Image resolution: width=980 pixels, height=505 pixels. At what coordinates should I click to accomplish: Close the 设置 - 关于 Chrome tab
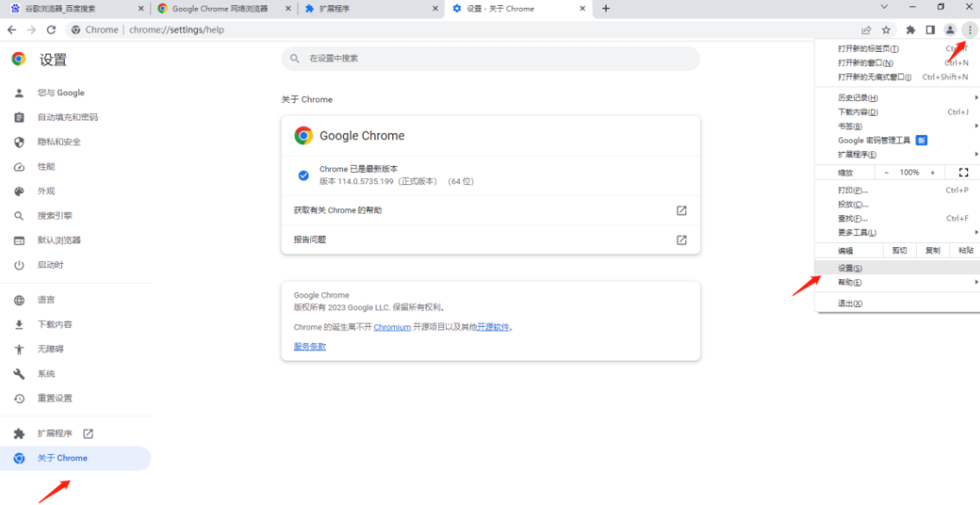[582, 9]
